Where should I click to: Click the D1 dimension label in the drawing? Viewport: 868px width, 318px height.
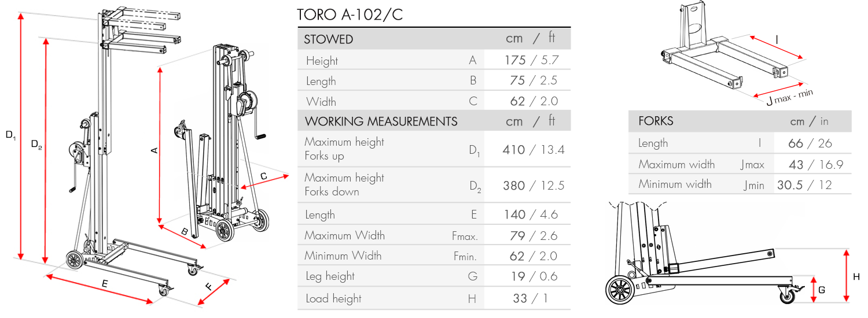[11, 135]
